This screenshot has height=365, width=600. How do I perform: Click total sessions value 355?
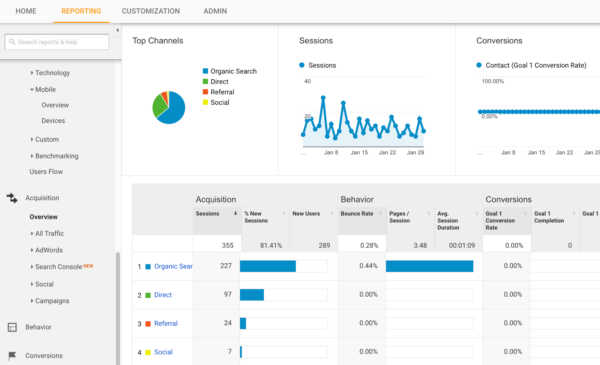point(227,245)
